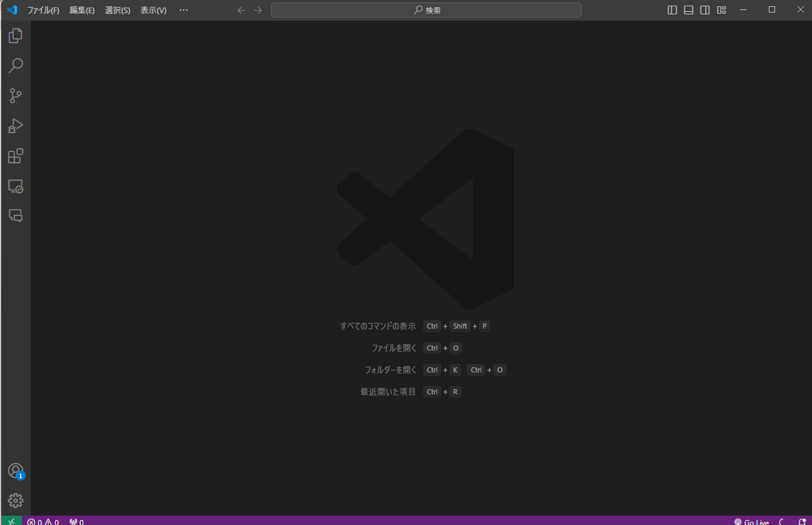Image resolution: width=812 pixels, height=525 pixels.
Task: Start the Go Live server
Action: coord(752,521)
